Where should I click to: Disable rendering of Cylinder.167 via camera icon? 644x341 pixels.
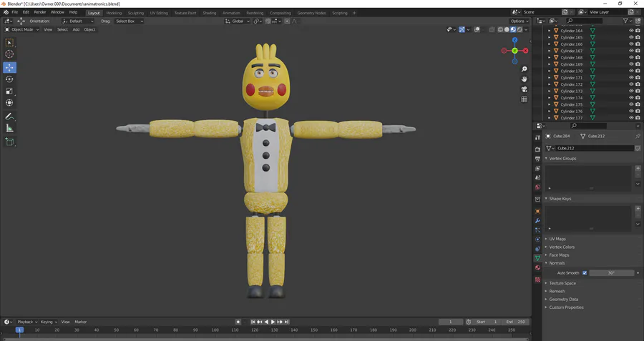click(638, 51)
